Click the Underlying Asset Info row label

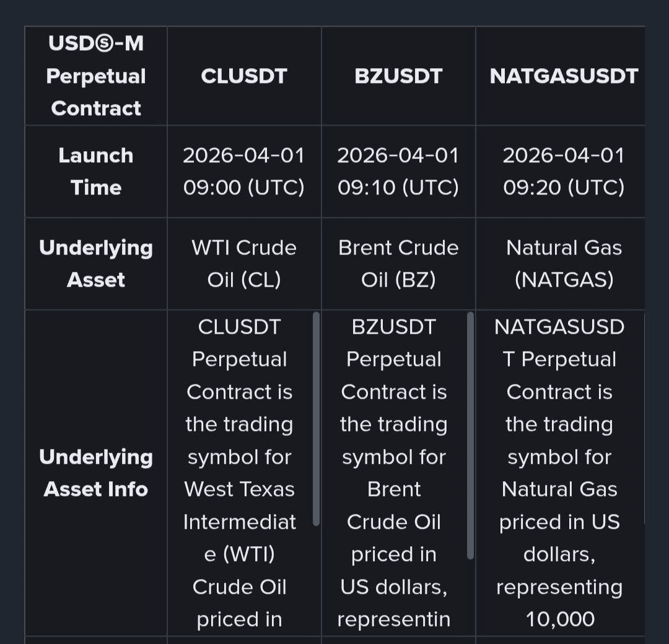tap(96, 473)
